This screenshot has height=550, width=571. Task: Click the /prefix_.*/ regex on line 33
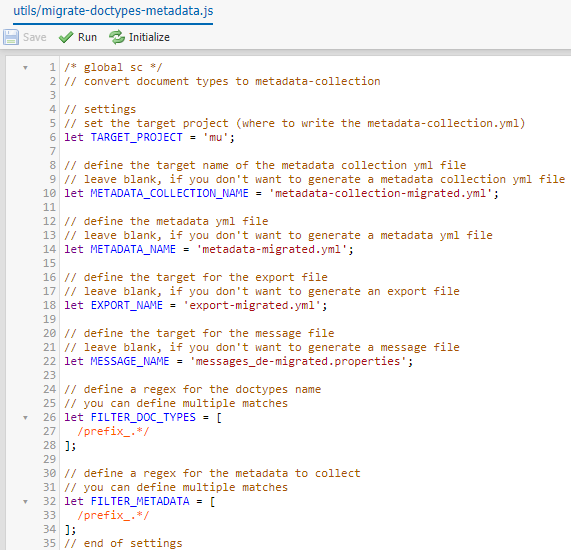point(113,515)
